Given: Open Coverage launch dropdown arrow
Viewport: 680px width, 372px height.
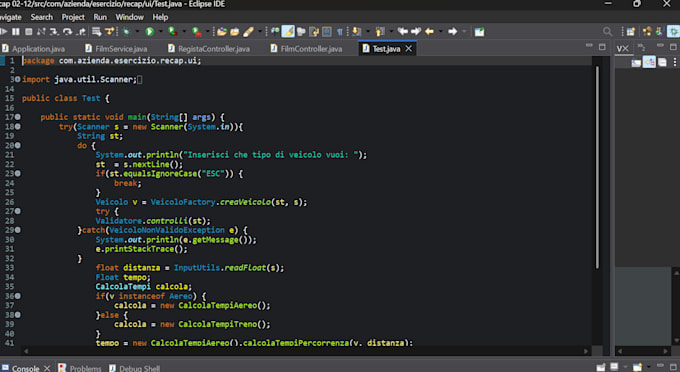Looking at the screenshot, I should [x=184, y=32].
